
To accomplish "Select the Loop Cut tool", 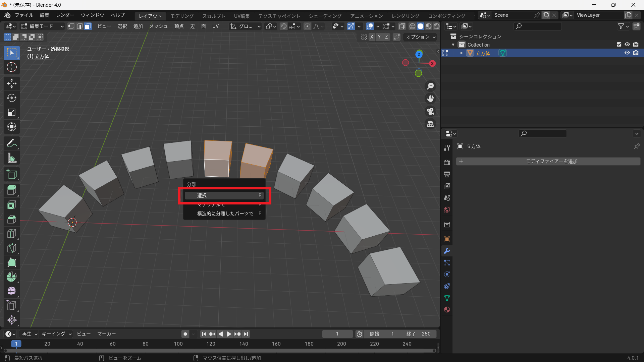I will (x=12, y=234).
